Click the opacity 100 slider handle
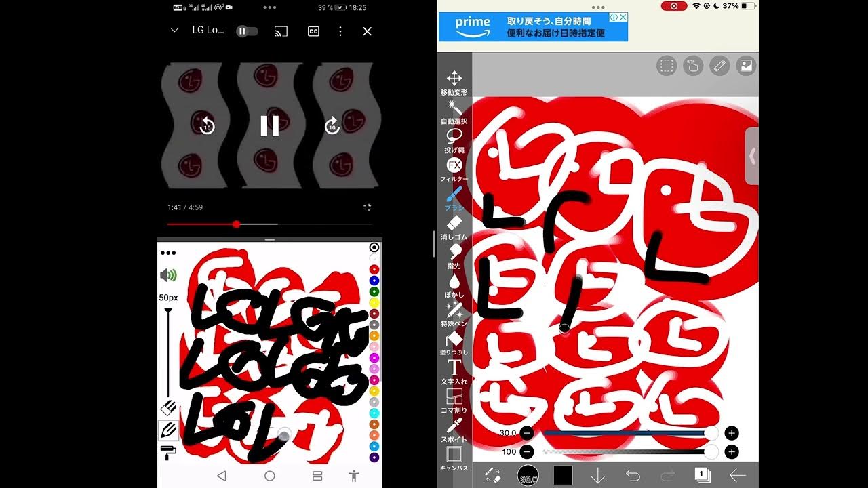 (711, 452)
